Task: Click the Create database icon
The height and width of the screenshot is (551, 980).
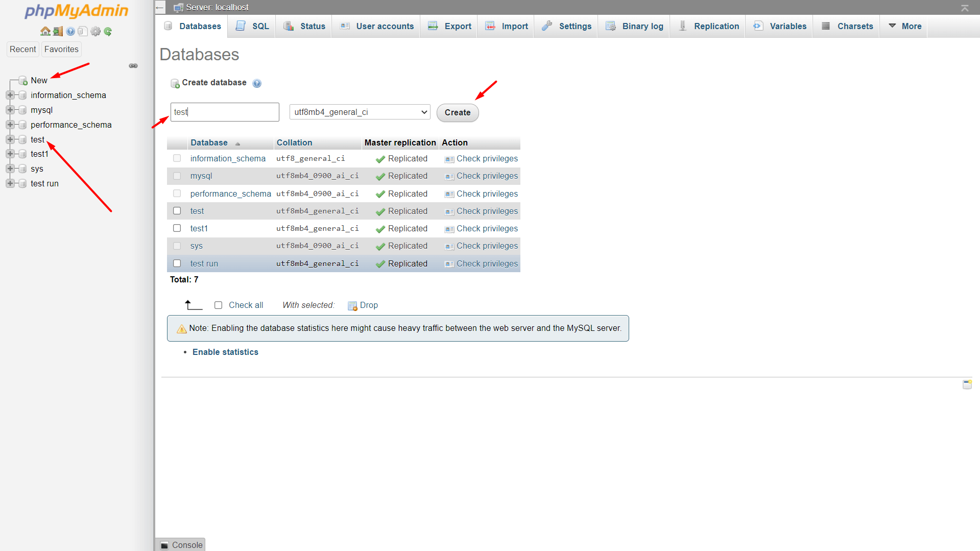Action: [175, 83]
